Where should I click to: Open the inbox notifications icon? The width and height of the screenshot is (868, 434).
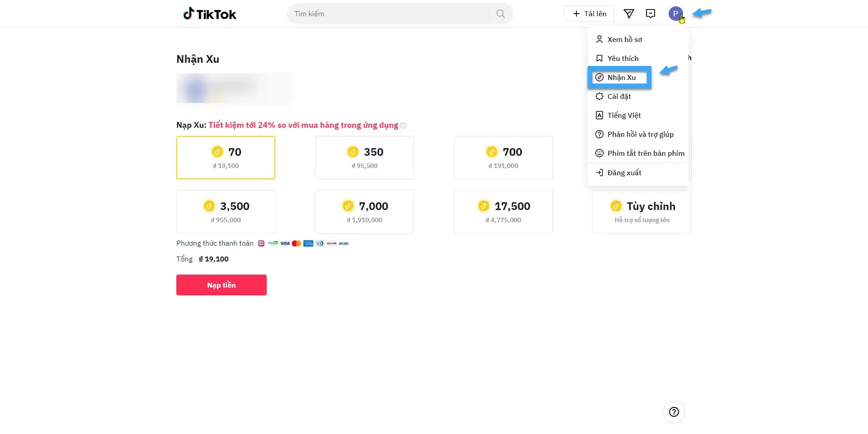[x=651, y=14]
